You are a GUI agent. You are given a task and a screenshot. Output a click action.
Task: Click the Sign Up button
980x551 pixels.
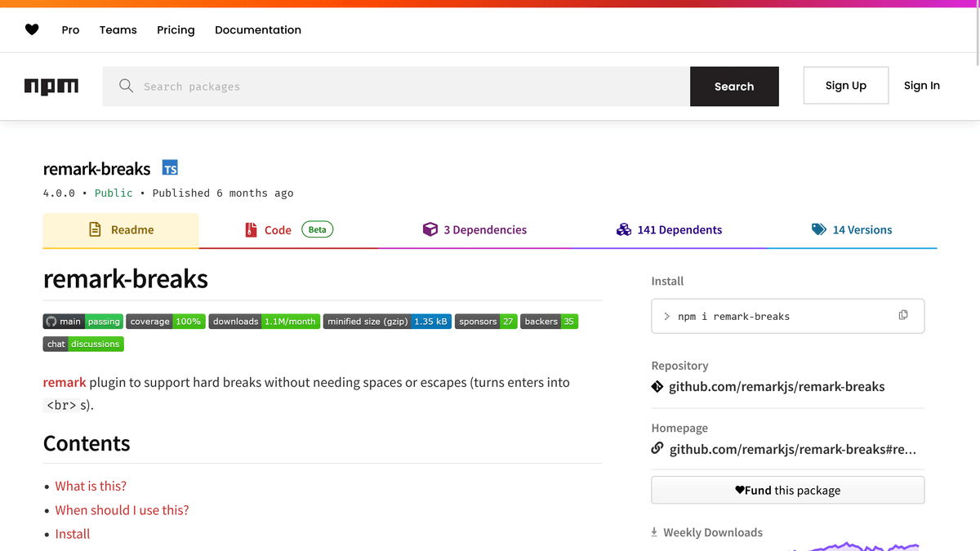click(846, 86)
